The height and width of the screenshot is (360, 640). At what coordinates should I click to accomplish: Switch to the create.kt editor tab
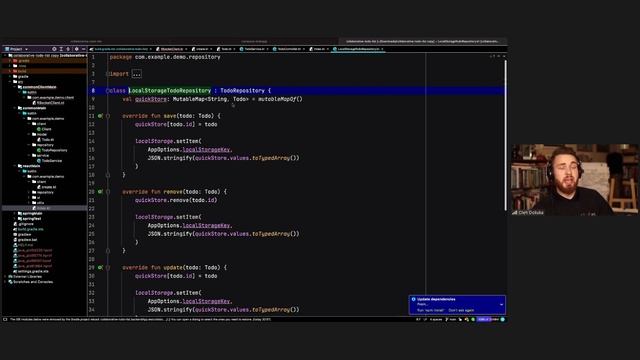click(202, 49)
